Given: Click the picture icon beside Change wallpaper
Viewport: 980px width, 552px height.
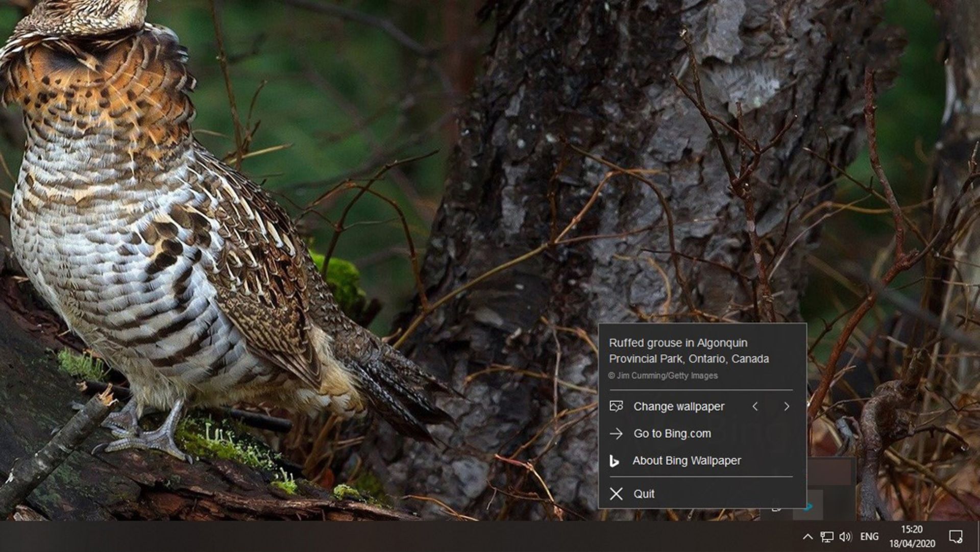Looking at the screenshot, I should (x=616, y=407).
